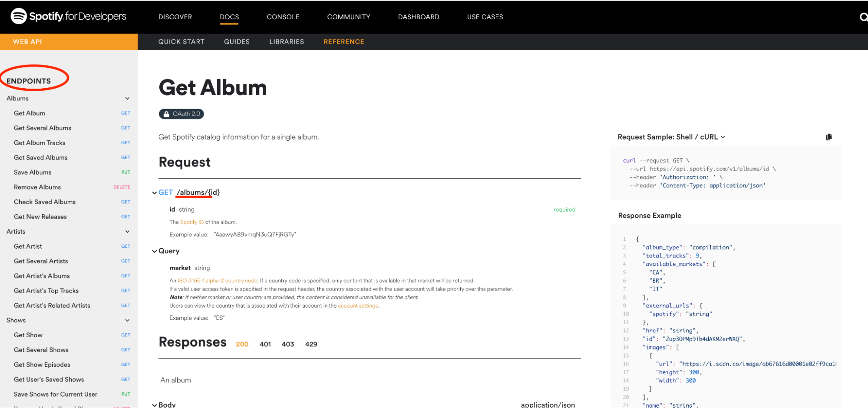Show the 403 response
The width and height of the screenshot is (868, 408).
coord(288,344)
